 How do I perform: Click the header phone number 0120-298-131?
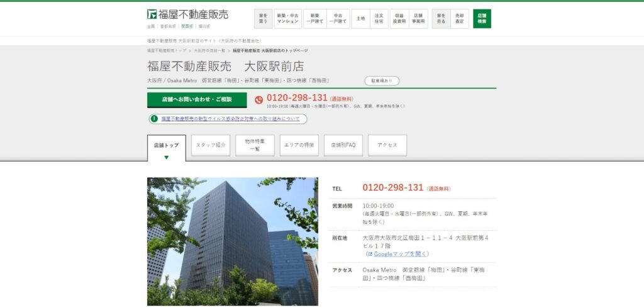[297, 97]
